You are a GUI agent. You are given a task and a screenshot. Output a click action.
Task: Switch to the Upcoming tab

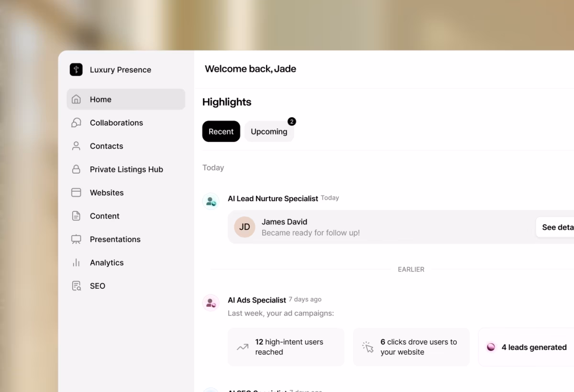click(269, 131)
